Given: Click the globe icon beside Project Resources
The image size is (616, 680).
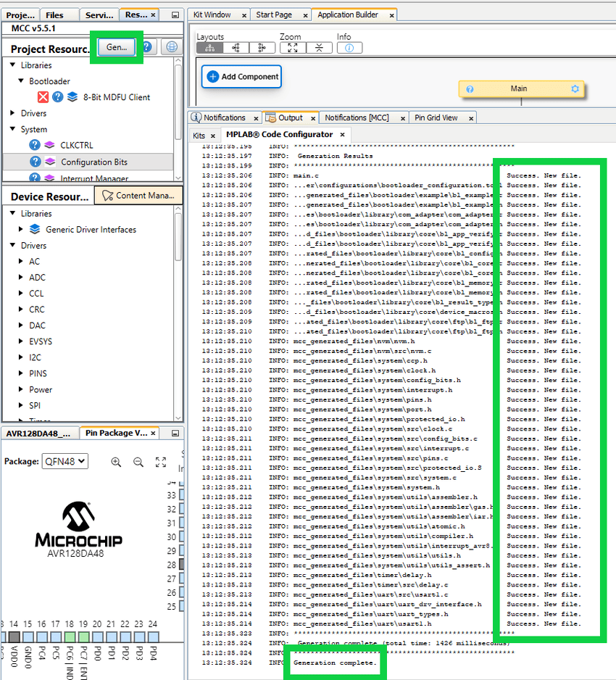Looking at the screenshot, I should tap(171, 46).
